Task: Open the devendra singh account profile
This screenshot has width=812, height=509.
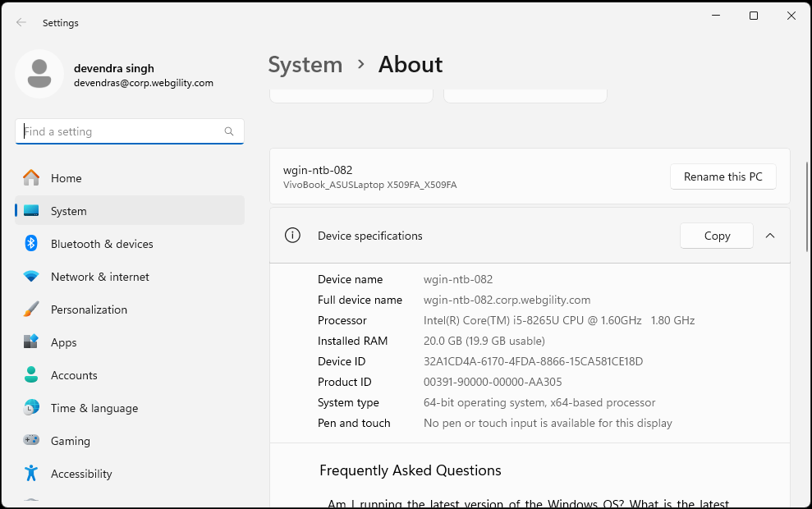Action: pyautogui.click(x=115, y=75)
